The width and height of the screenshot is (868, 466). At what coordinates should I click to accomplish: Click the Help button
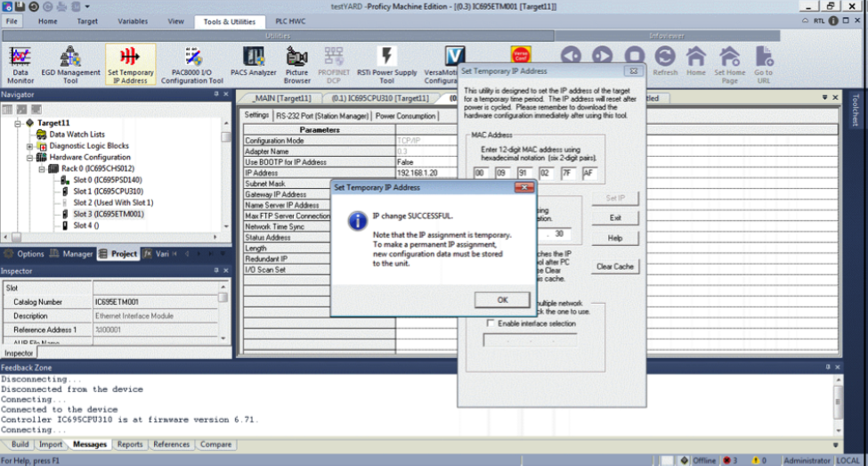(x=615, y=238)
